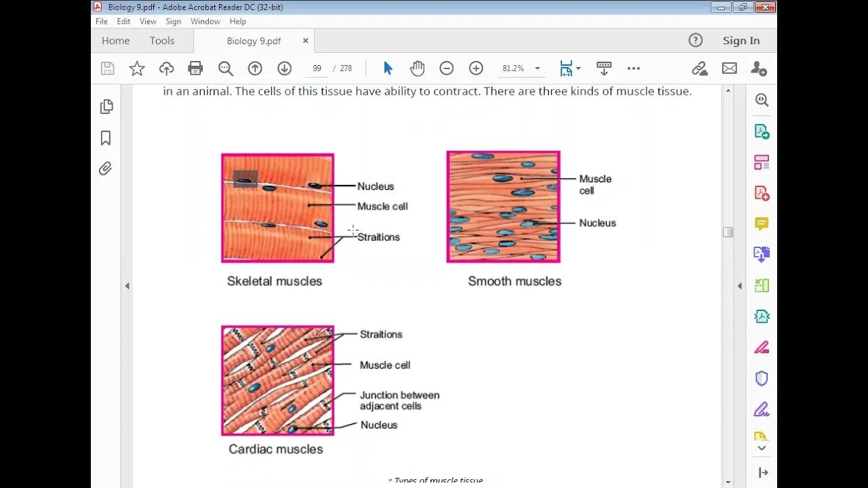The image size is (868, 488).
Task: Click the total pages 278 text
Action: (x=346, y=68)
